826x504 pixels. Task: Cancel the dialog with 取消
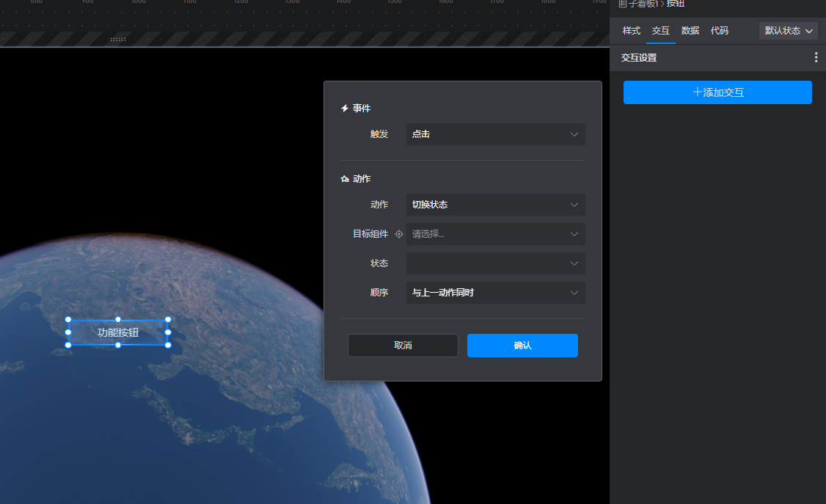point(403,346)
